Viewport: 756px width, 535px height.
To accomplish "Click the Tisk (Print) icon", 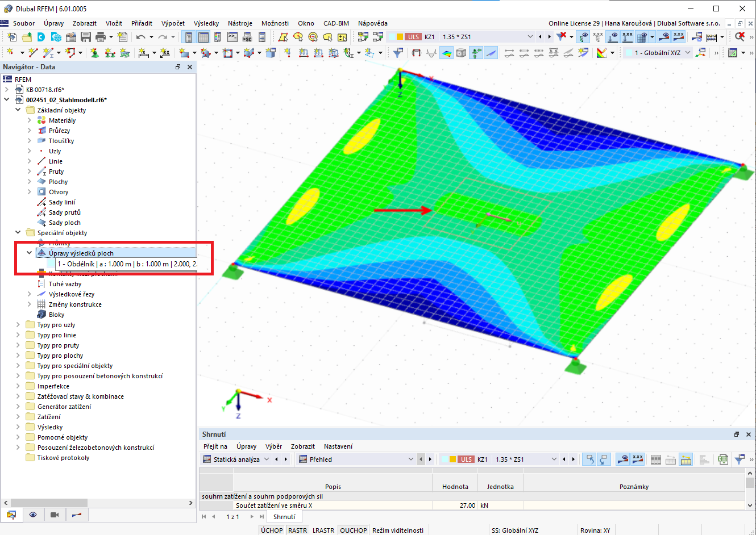I will 100,36.
